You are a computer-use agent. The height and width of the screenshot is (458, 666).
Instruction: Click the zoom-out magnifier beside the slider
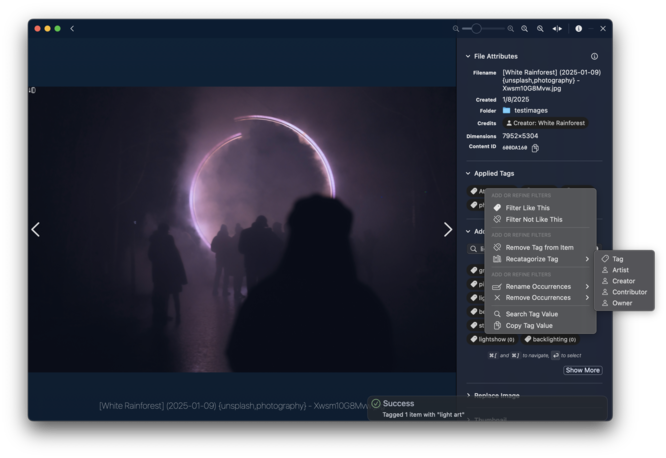[x=456, y=28]
